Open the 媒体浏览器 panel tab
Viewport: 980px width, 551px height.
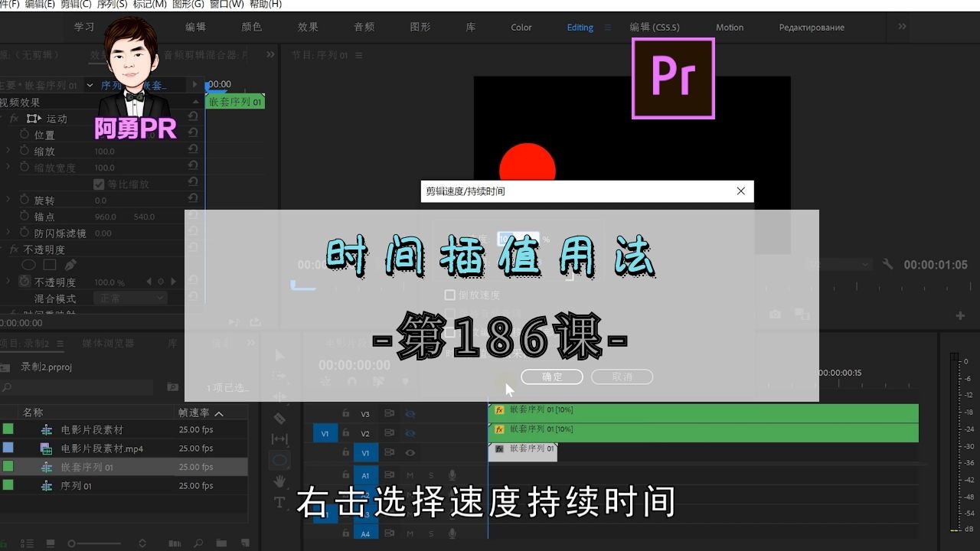pos(108,344)
